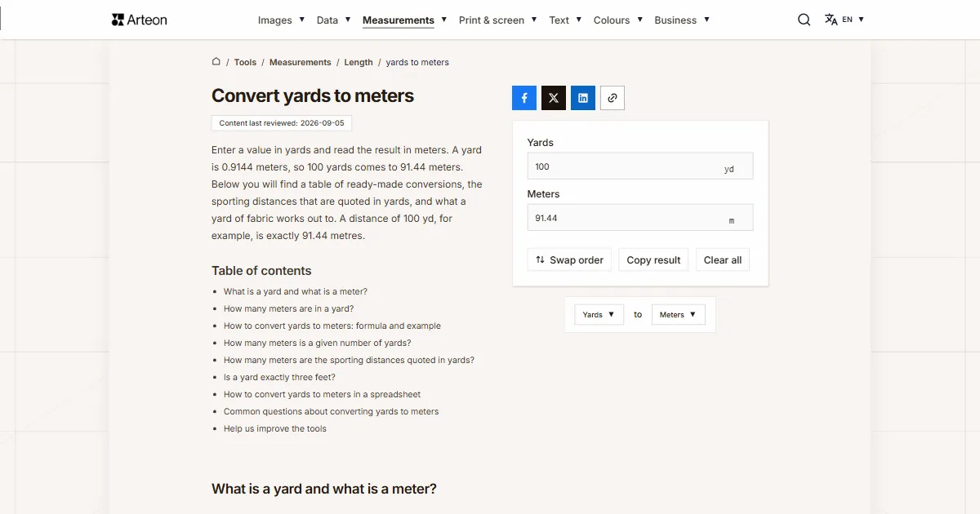Click 'yards to meters' breadcrumb text
Image resolution: width=980 pixels, height=514 pixels.
(417, 62)
